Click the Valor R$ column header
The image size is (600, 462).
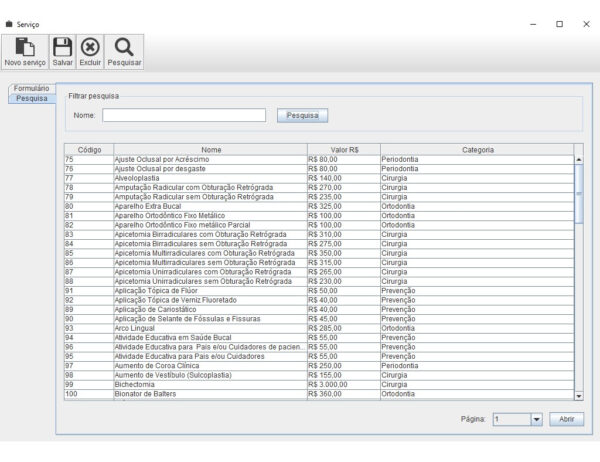(344, 150)
